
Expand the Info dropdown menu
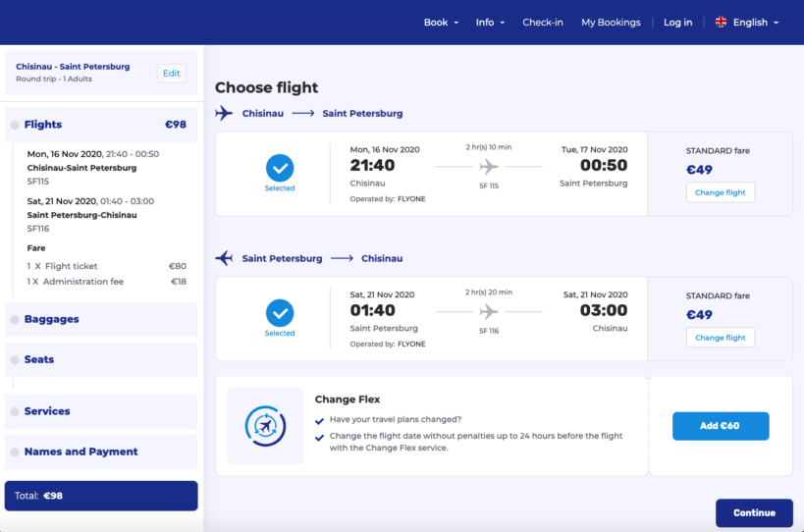[x=490, y=23]
